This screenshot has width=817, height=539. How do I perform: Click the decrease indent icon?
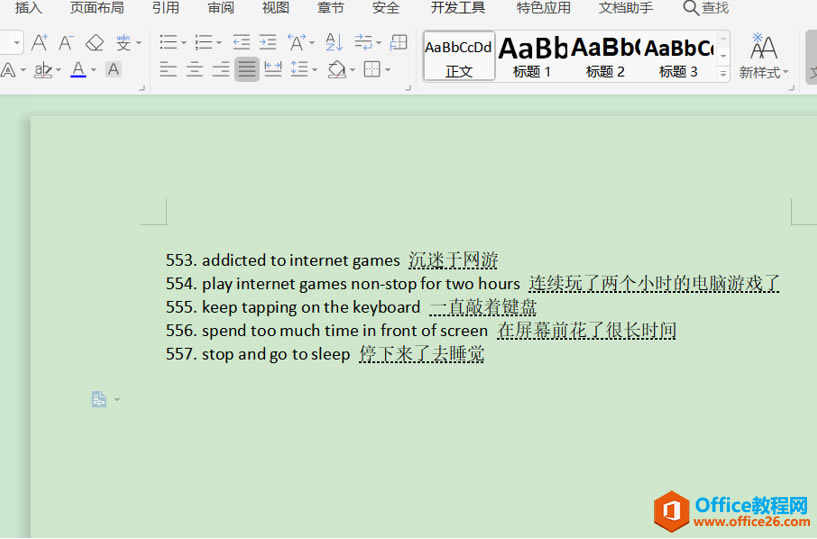point(241,42)
